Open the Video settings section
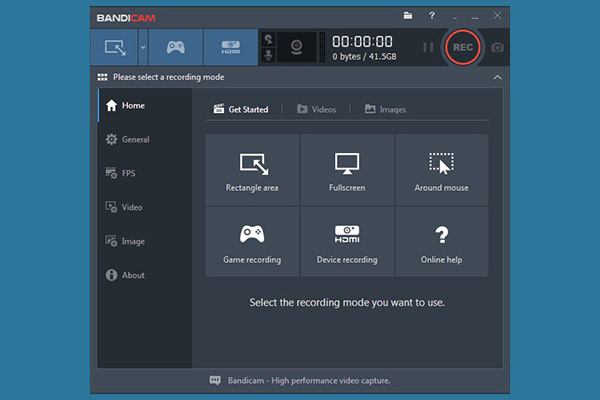The width and height of the screenshot is (600, 400). coord(145,207)
